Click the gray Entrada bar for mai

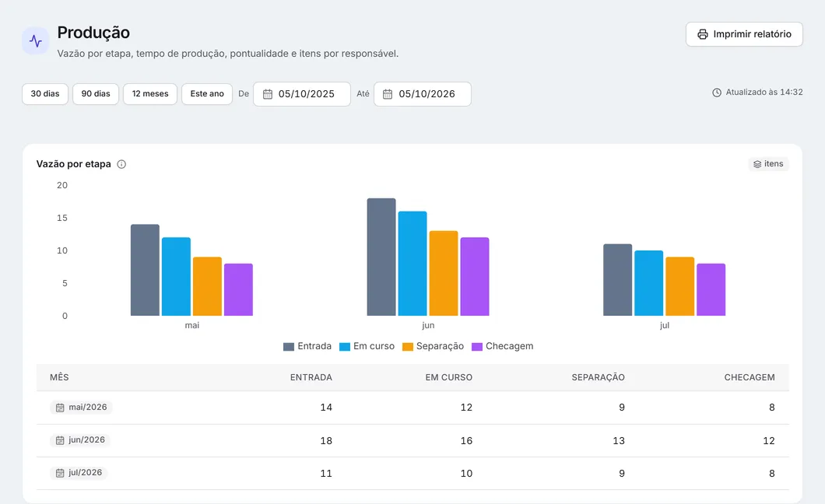coord(146,270)
